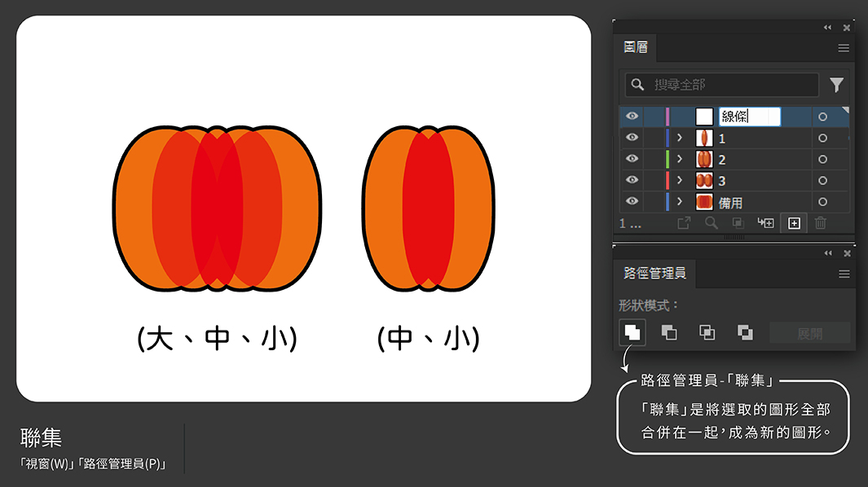868x487 pixels.
Task: Click the right two-ellipse pumpkin shape
Action: 429,208
